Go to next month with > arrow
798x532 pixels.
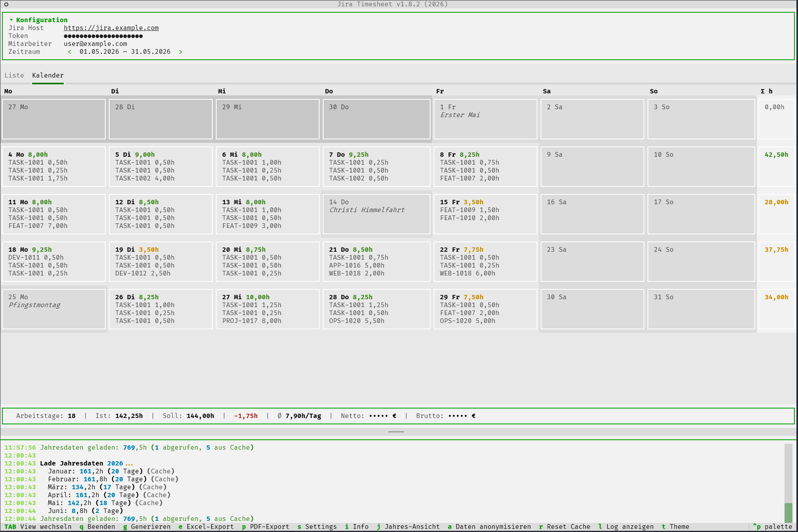pos(181,51)
